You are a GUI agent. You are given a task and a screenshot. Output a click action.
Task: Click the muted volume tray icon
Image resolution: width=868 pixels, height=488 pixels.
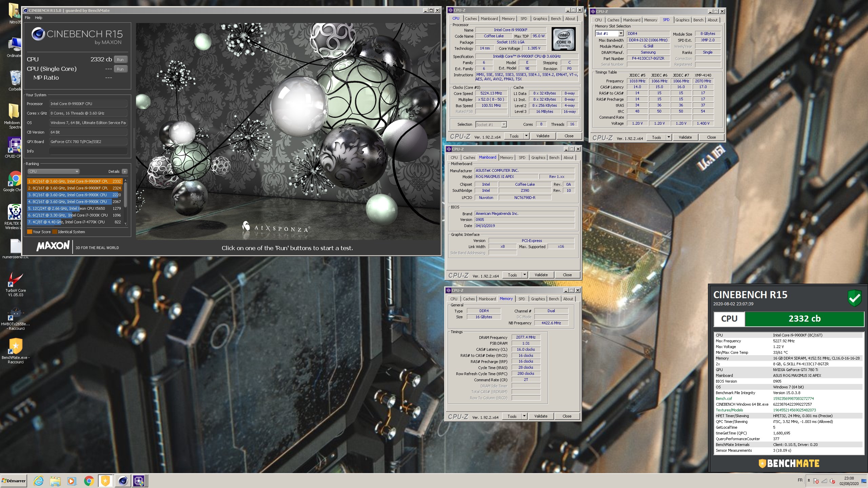coord(832,481)
